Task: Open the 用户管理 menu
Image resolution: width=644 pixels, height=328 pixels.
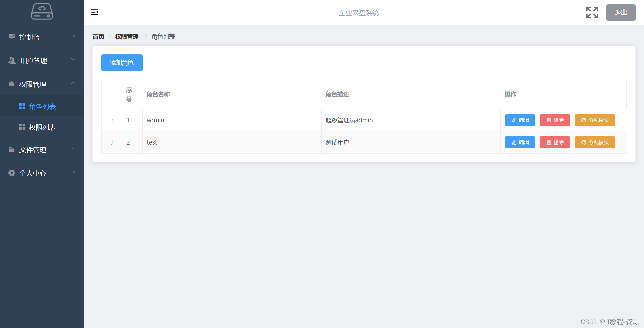Action: 42,60
